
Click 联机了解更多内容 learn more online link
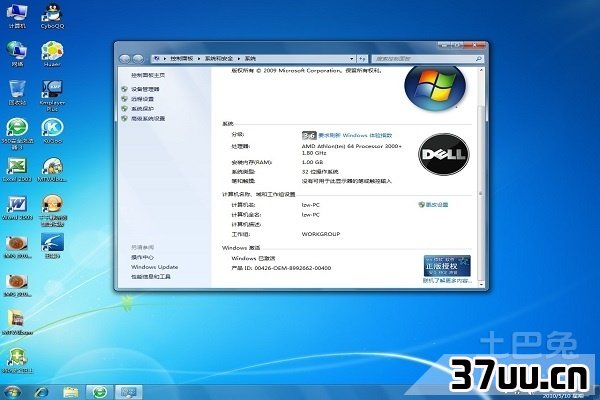(x=447, y=281)
